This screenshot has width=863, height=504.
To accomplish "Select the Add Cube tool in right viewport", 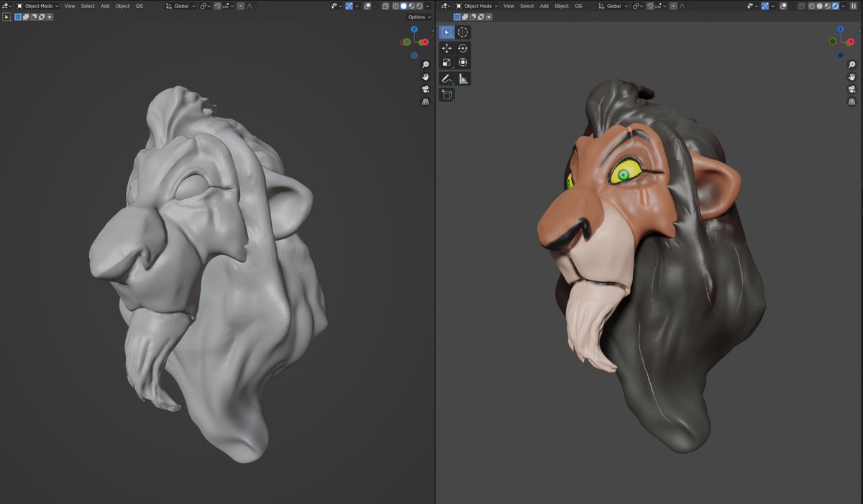I will click(x=447, y=95).
